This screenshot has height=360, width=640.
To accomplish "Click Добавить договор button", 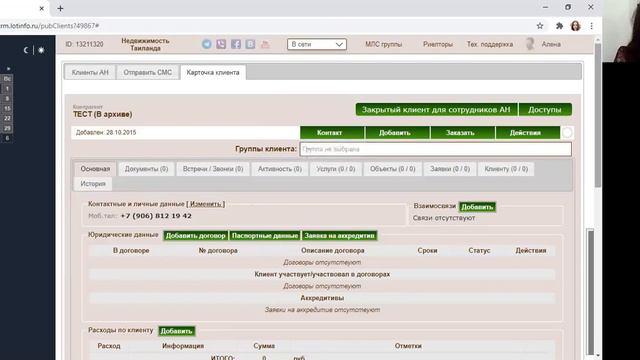I will click(196, 236).
